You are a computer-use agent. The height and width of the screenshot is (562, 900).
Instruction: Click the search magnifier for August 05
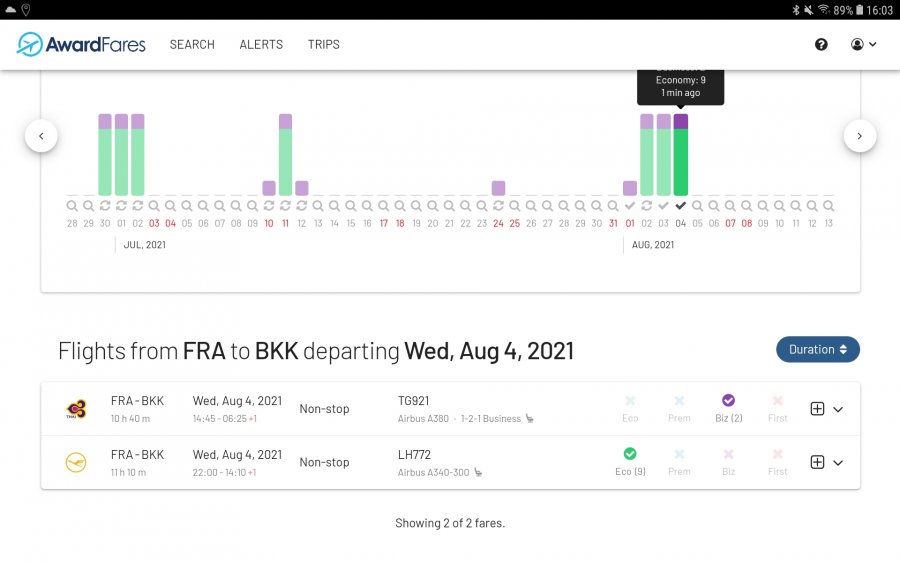pyautogui.click(x=697, y=206)
